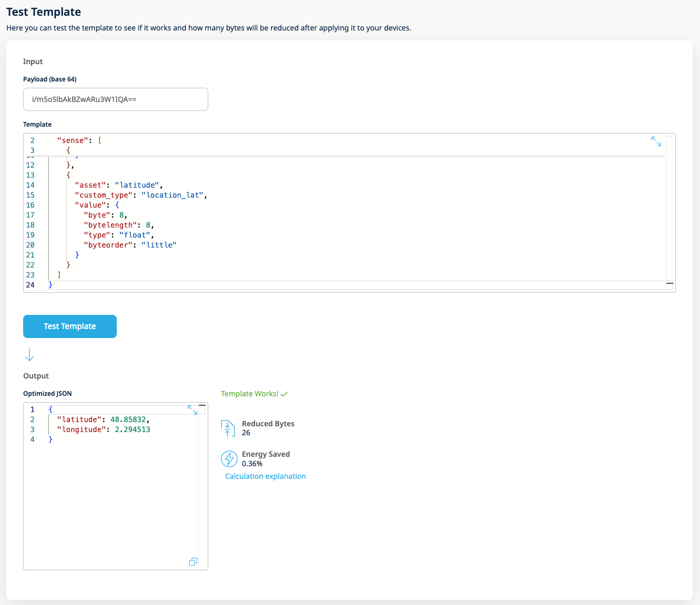Click the Input section heading
This screenshot has width=700, height=605.
tap(33, 61)
